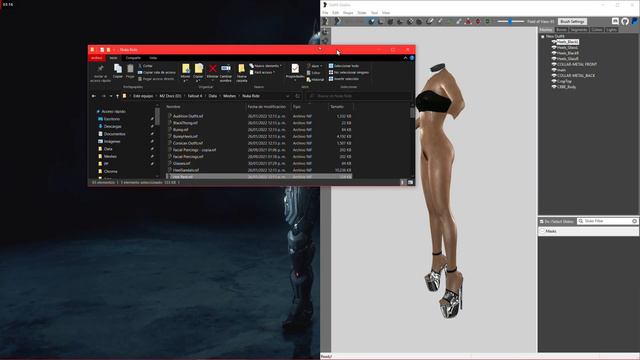Click the red Eliminar X icon

coord(213,69)
